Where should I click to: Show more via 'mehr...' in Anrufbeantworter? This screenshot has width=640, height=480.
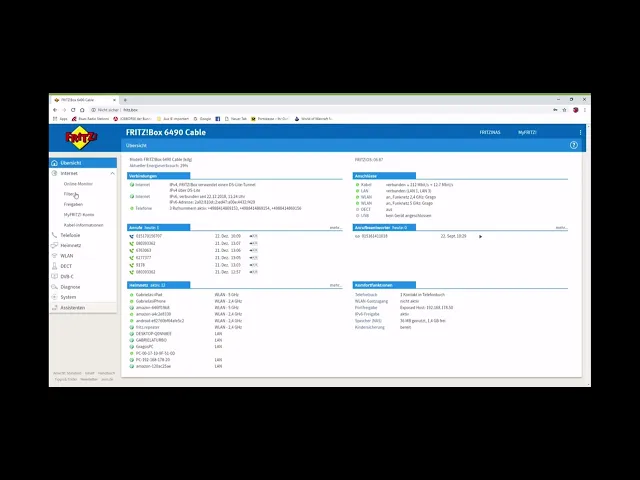[562, 228]
